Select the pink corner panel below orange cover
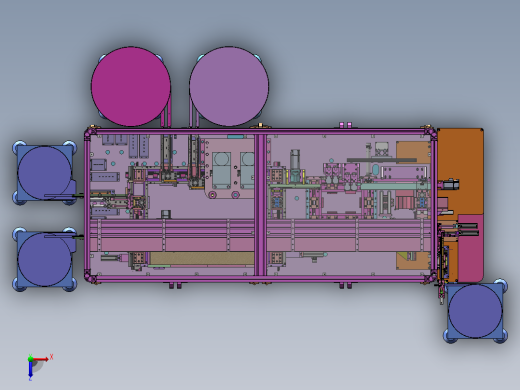This screenshot has height=390, width=520. [471, 248]
